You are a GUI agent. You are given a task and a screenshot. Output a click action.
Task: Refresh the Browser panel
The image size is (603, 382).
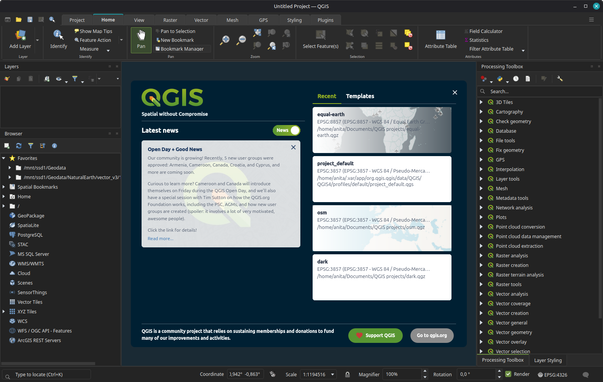coord(18,146)
